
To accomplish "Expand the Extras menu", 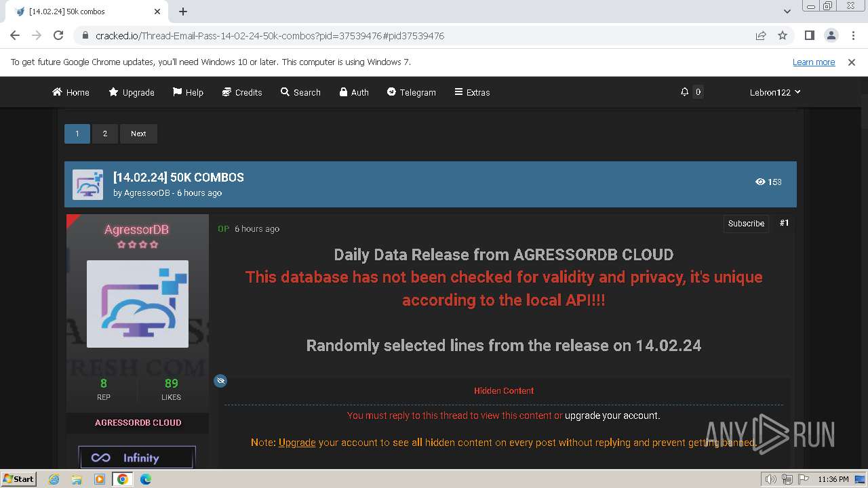I will pos(472,92).
